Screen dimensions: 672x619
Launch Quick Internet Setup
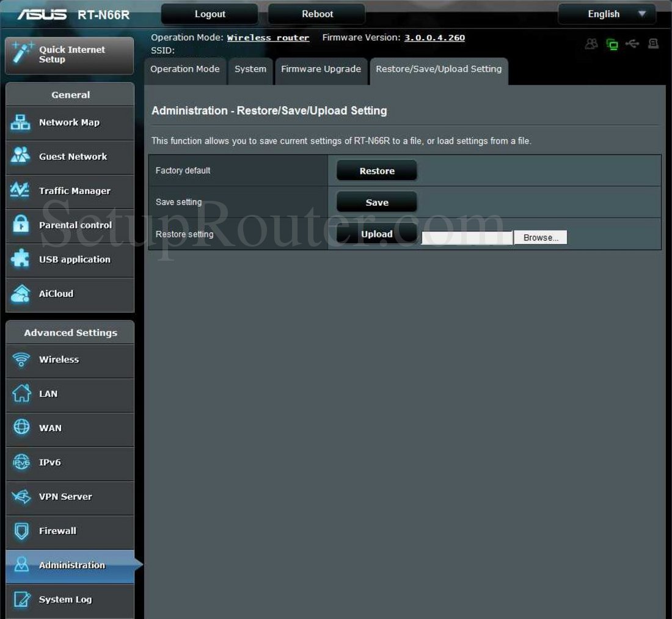70,56
